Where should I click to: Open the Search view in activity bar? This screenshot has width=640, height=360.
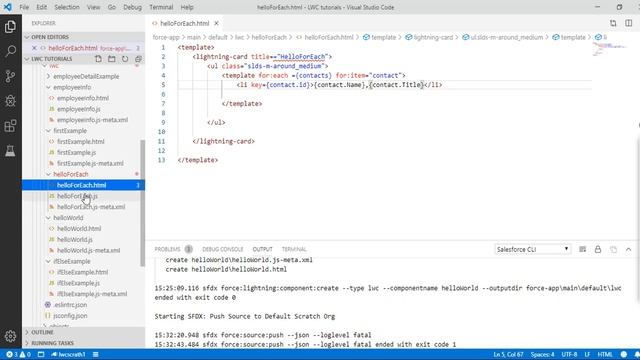tap(11, 51)
